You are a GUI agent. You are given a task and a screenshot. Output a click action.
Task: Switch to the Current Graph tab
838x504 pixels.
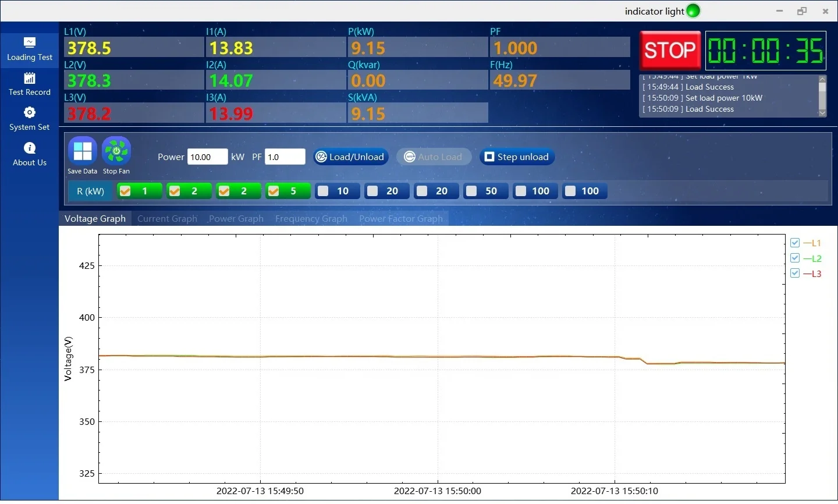click(167, 219)
